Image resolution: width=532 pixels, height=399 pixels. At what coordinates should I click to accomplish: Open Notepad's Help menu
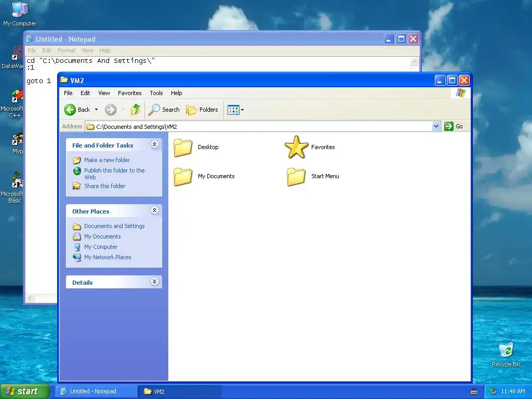[x=105, y=50]
